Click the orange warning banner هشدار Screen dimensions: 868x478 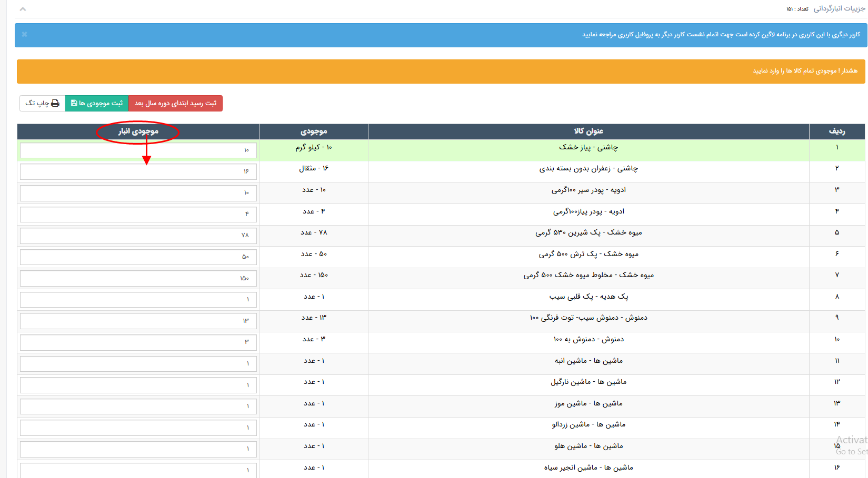coord(441,71)
